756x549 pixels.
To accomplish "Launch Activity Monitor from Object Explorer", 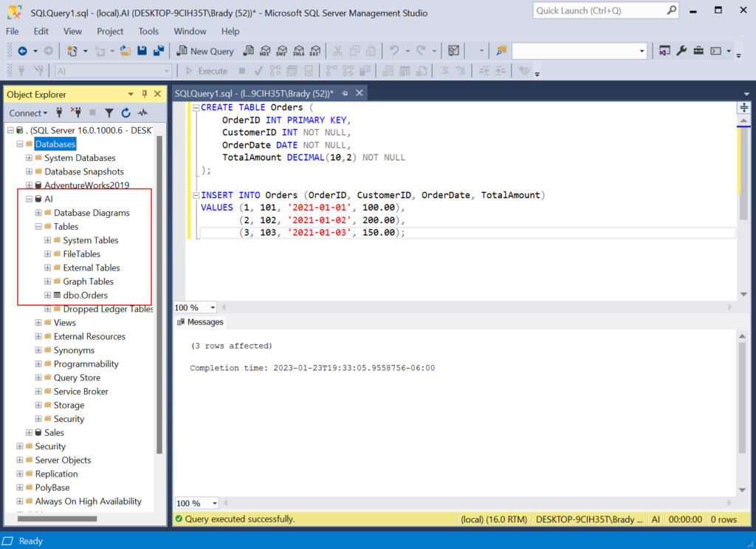I will click(x=142, y=113).
